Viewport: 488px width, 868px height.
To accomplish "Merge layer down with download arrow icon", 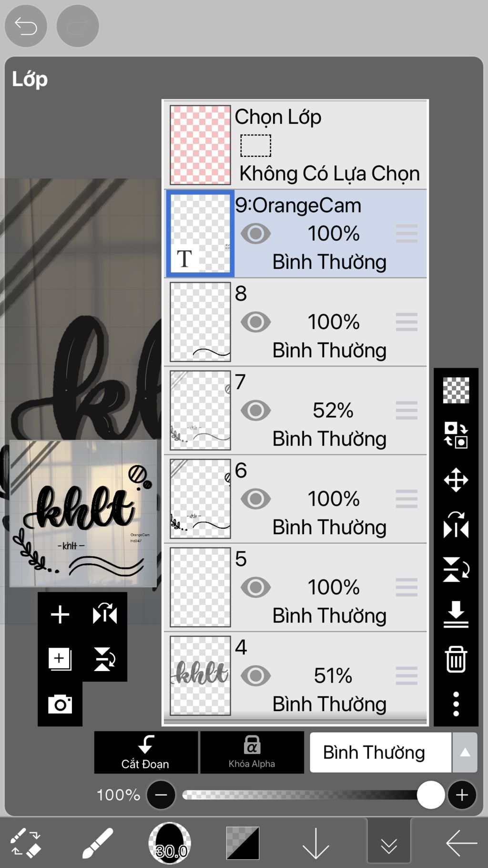I will (x=456, y=614).
